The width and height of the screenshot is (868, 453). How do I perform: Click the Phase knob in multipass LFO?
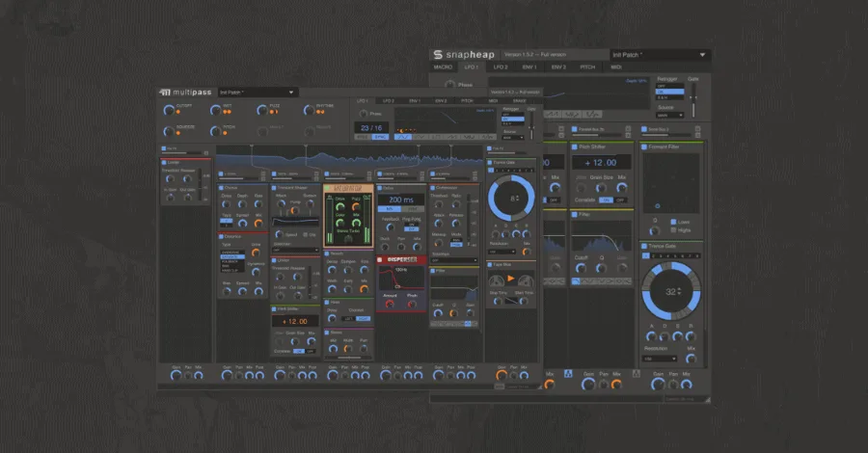(x=364, y=114)
